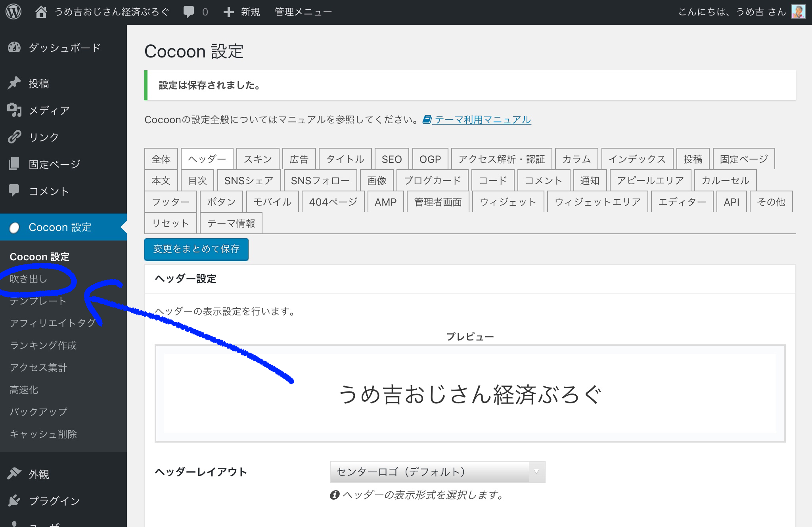Switch to the SNSシェア tab
Image resolution: width=812 pixels, height=527 pixels.
[249, 181]
